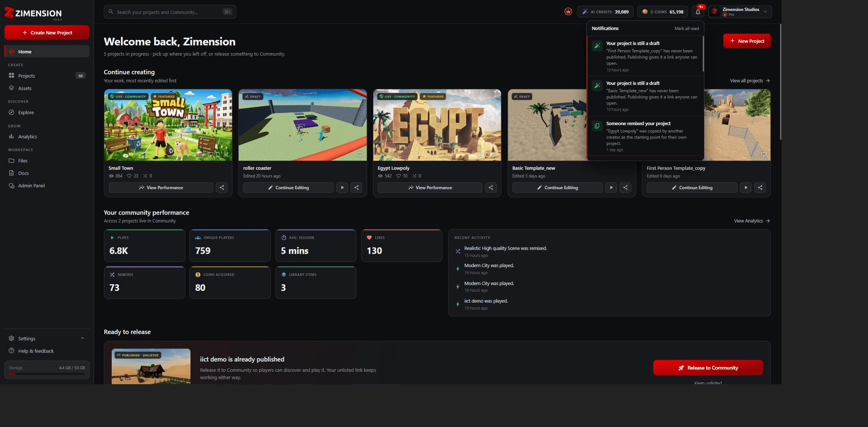Focus the project search field
Viewport: 868px width, 427px height.
170,12
